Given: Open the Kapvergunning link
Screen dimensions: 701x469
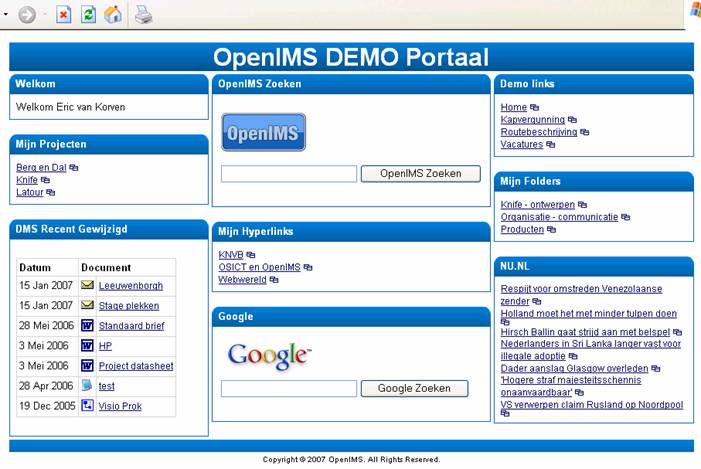Looking at the screenshot, I should click(x=533, y=120).
